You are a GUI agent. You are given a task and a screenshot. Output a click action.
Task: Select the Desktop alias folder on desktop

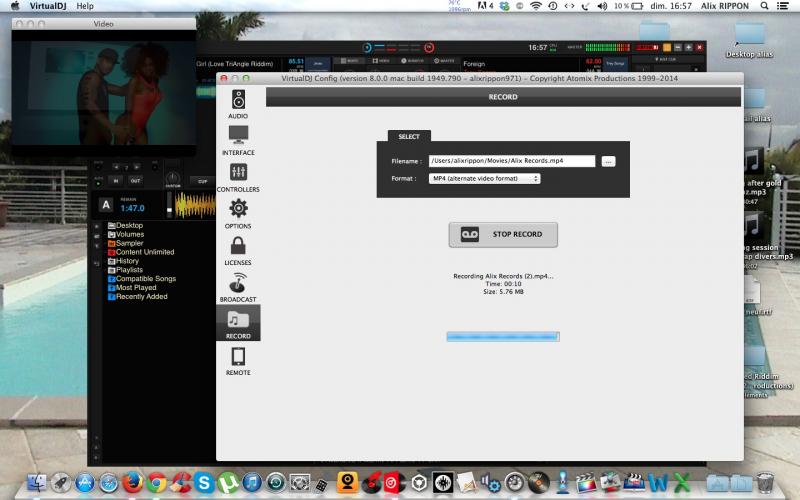tap(749, 40)
